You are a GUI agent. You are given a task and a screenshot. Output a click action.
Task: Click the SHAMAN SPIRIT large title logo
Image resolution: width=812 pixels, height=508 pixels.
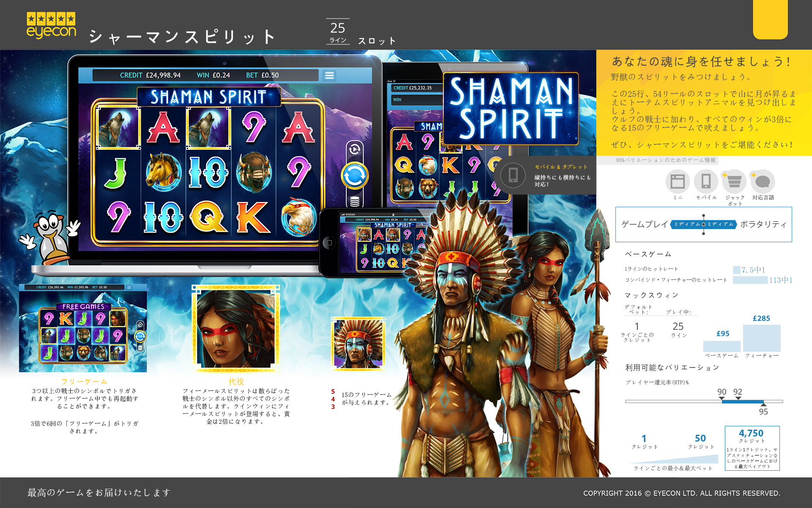pyautogui.click(x=511, y=109)
